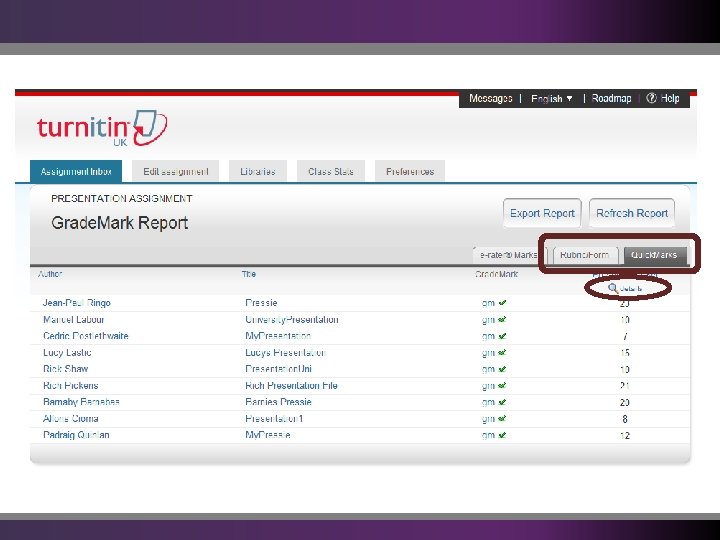Open the Libraries tab
The image size is (720, 540).
258,171
